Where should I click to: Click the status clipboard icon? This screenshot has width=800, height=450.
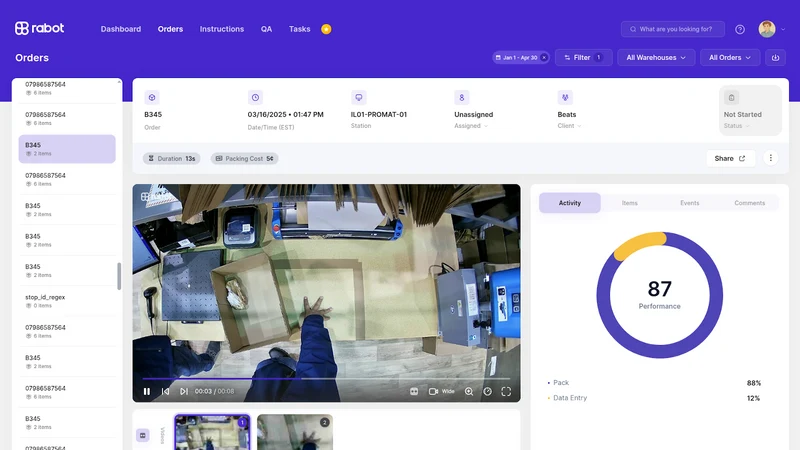click(x=731, y=97)
